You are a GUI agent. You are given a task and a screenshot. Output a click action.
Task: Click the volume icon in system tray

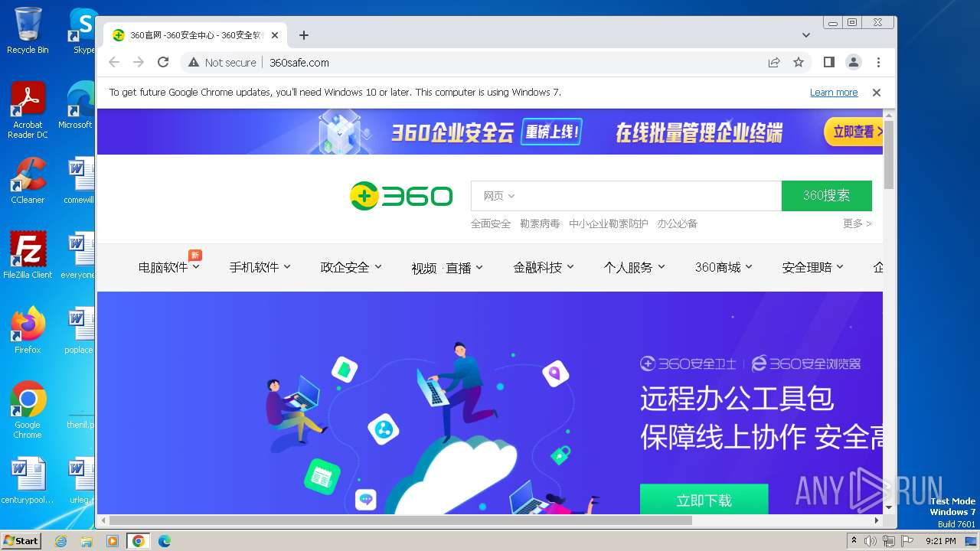871,541
